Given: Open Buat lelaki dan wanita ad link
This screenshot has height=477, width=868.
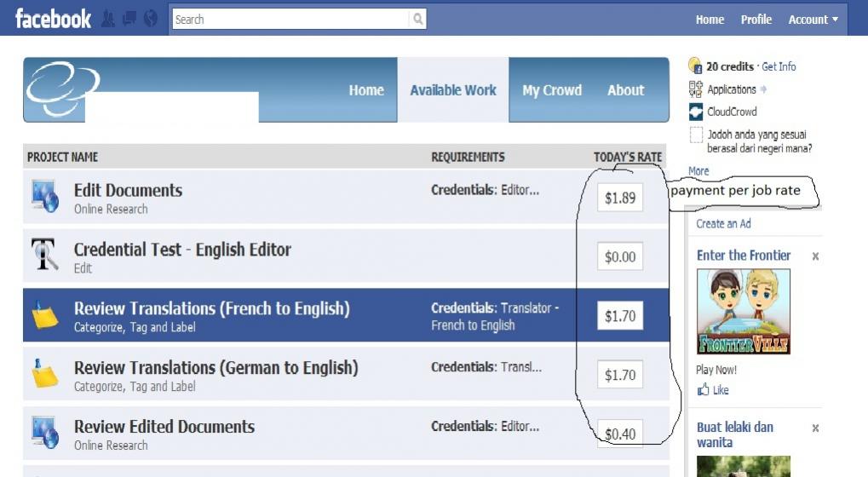Looking at the screenshot, I should point(734,434).
